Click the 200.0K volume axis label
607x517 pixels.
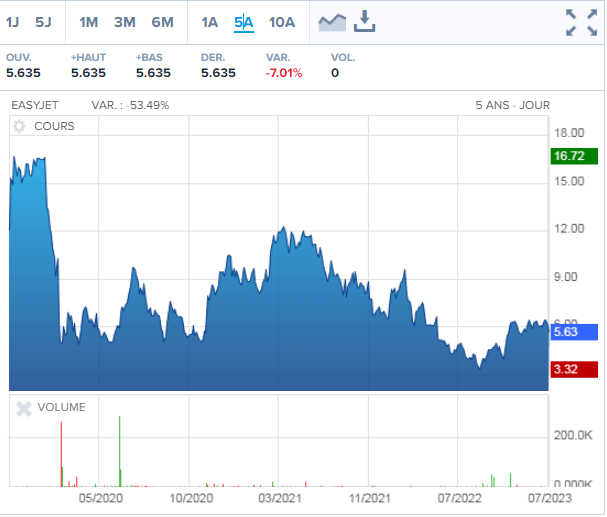(573, 436)
